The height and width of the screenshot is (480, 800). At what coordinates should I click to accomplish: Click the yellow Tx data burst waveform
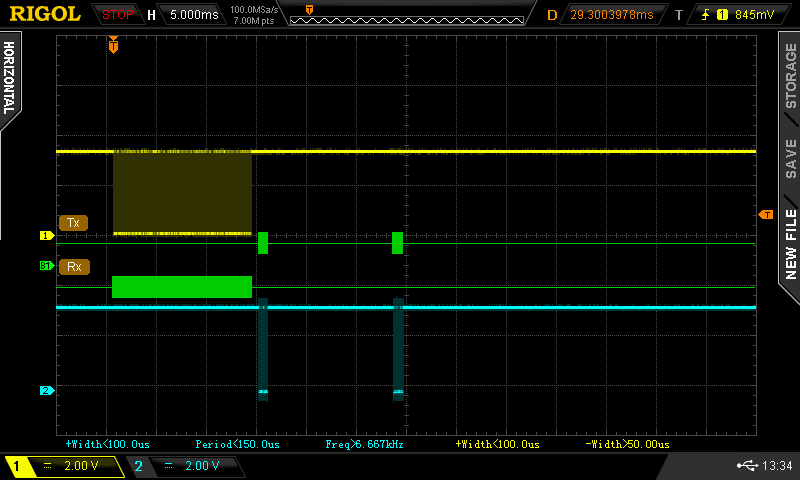point(182,193)
